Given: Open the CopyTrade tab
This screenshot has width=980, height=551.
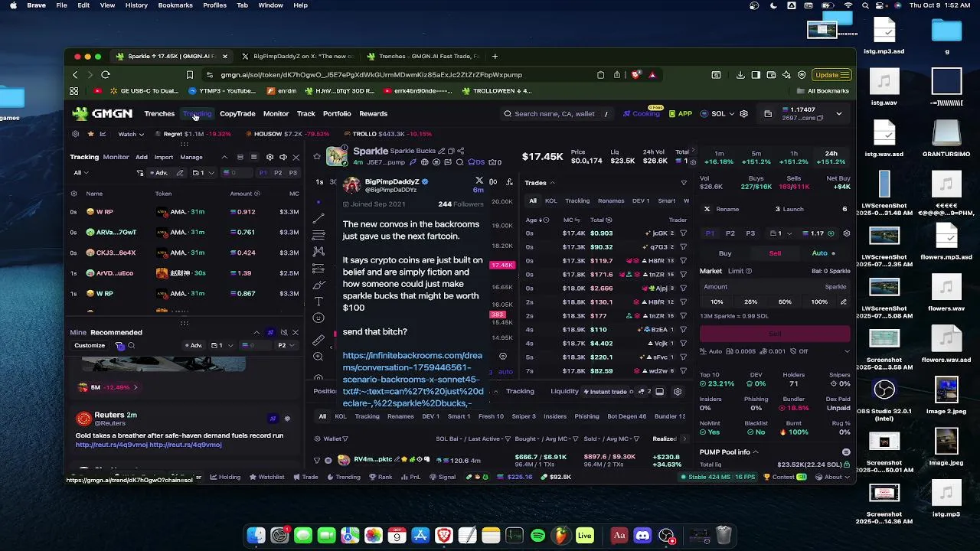Looking at the screenshot, I should [237, 114].
